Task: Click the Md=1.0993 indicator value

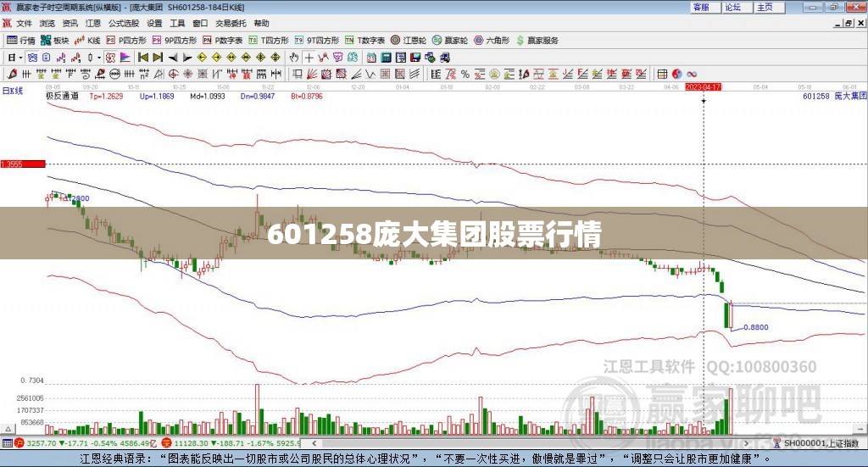Action: [x=208, y=96]
